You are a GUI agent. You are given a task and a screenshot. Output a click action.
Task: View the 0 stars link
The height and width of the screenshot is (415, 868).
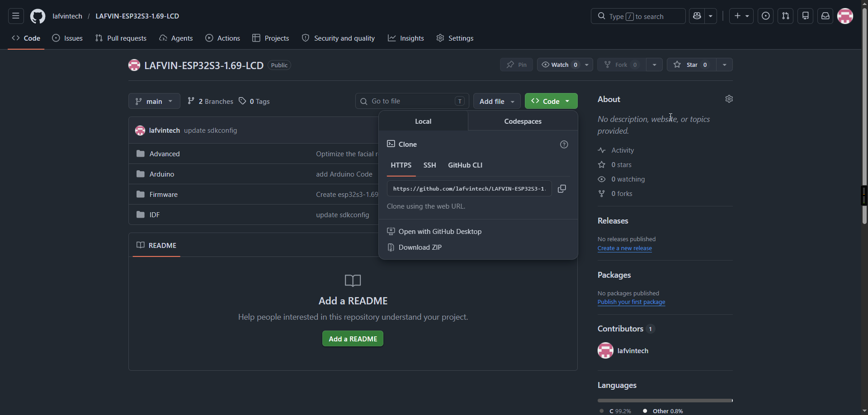(615, 165)
